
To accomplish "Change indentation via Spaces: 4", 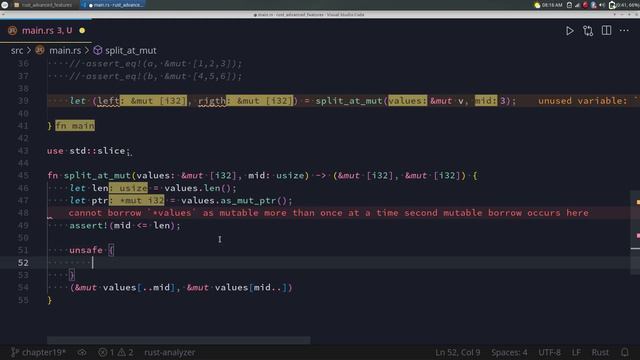I will (509, 352).
